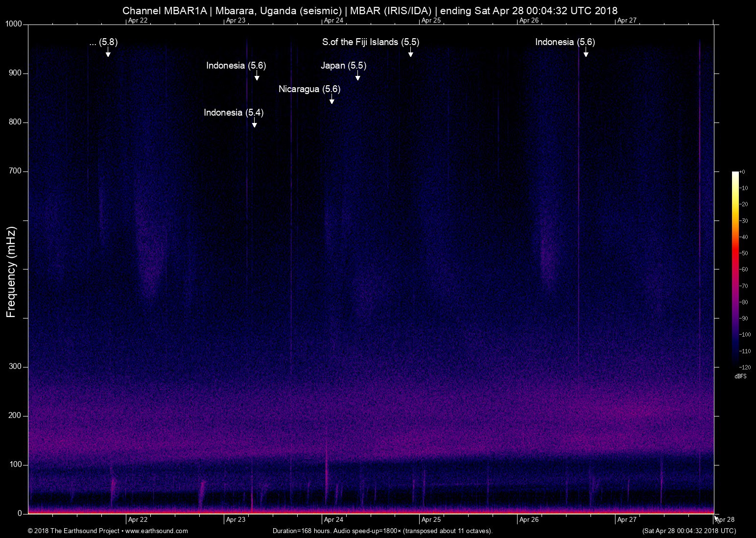The image size is (756, 538).
Task: Click the arrow under the Indonesia (5.4) label
Action: 254,123
